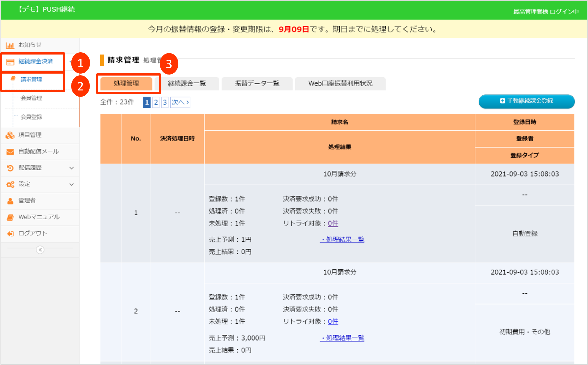
Task: Click the 項目管理 cubes icon
Action: 10,135
